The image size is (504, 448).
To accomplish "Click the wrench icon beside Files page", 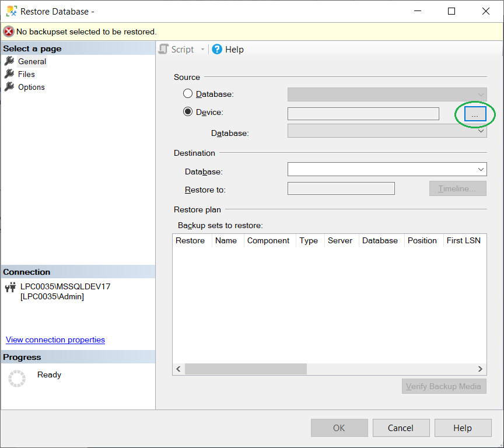I will point(9,74).
